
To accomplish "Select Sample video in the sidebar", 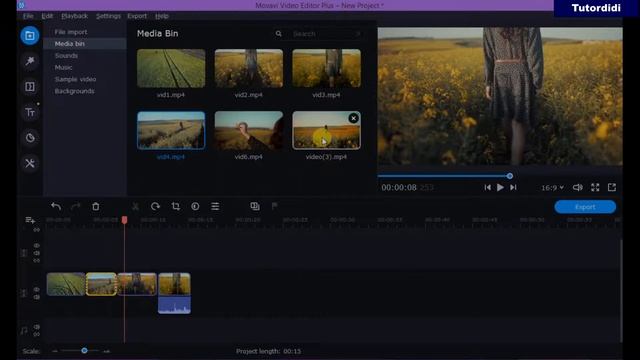I will 76,79.
